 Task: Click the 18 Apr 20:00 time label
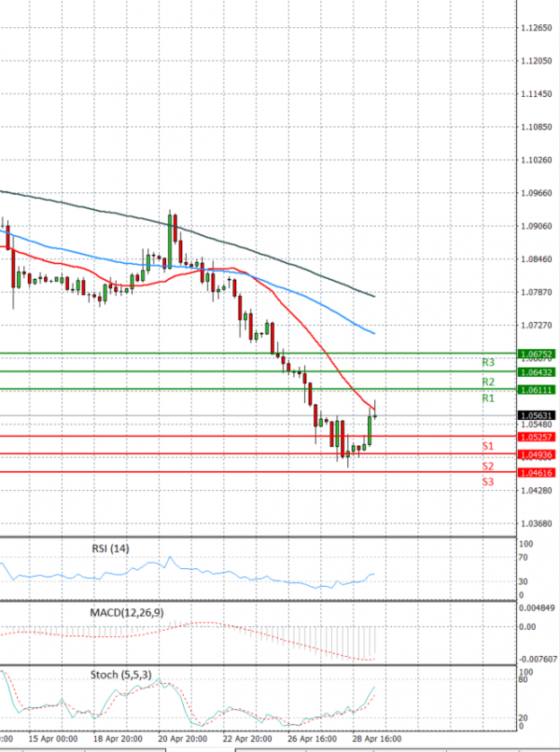coord(117,739)
